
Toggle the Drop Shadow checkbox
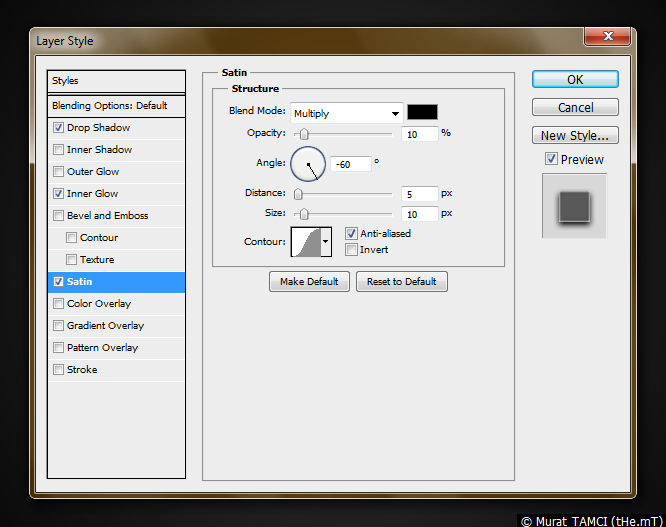tap(59, 128)
